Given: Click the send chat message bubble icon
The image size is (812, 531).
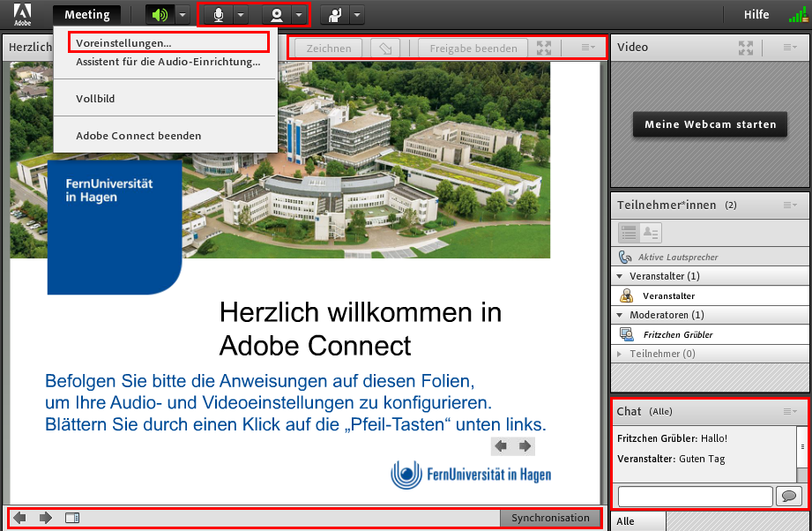Looking at the screenshot, I should [x=789, y=497].
